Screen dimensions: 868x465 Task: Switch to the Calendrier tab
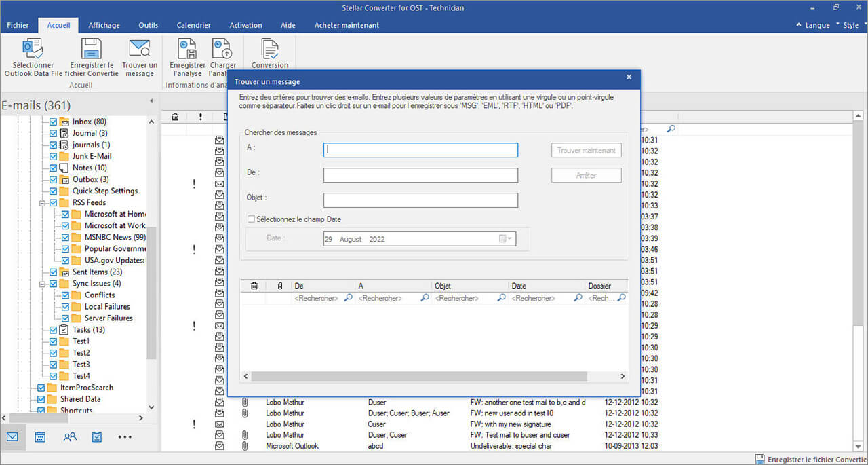pos(194,25)
